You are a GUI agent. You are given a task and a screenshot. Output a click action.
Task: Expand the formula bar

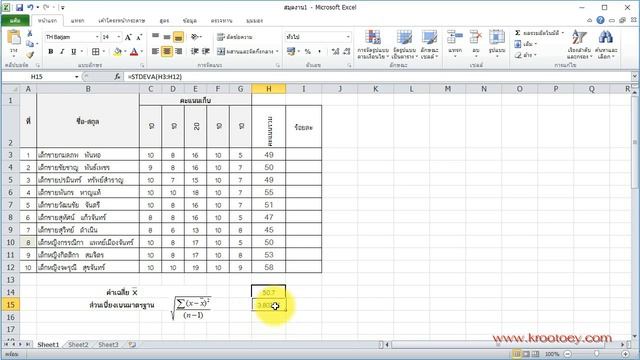pos(635,76)
